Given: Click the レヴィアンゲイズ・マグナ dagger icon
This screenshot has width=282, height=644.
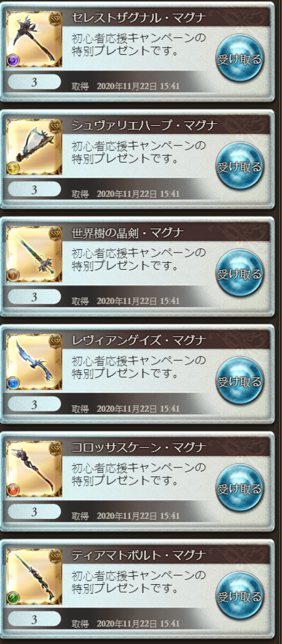Looking at the screenshot, I should (35, 362).
